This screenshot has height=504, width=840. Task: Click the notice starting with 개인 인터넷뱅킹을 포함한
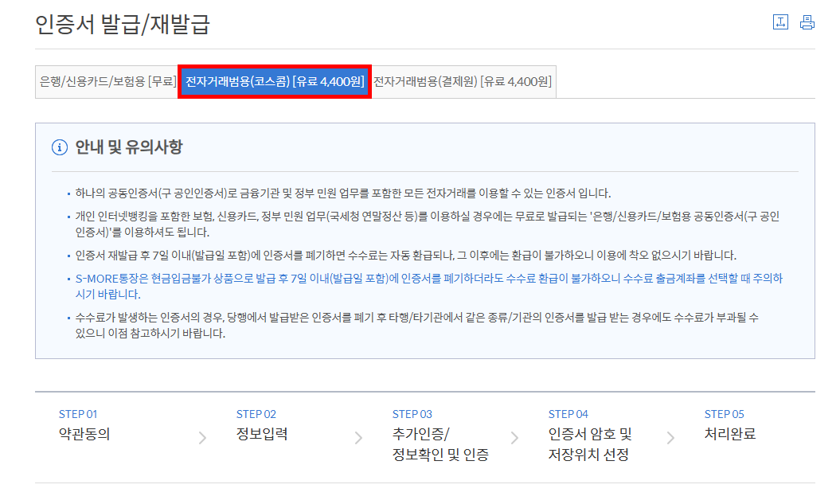(427, 224)
